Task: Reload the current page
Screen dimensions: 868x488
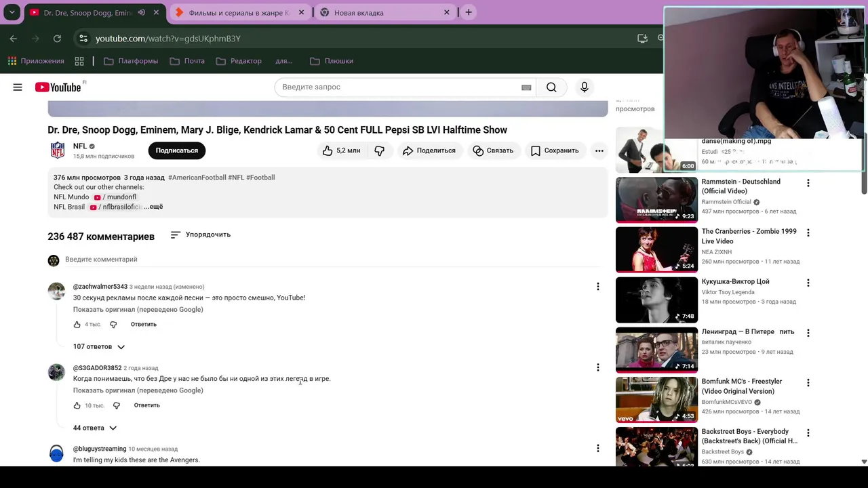Action: pyautogui.click(x=57, y=39)
